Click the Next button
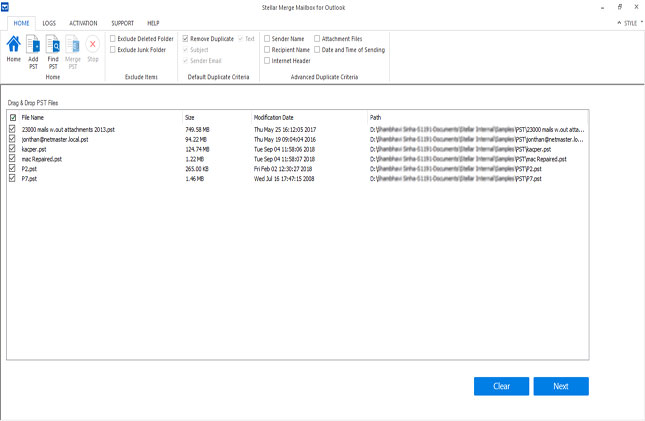The height and width of the screenshot is (421, 645). tap(561, 386)
